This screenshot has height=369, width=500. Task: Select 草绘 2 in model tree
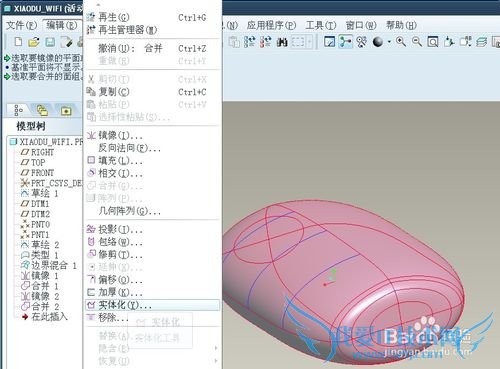click(x=40, y=245)
